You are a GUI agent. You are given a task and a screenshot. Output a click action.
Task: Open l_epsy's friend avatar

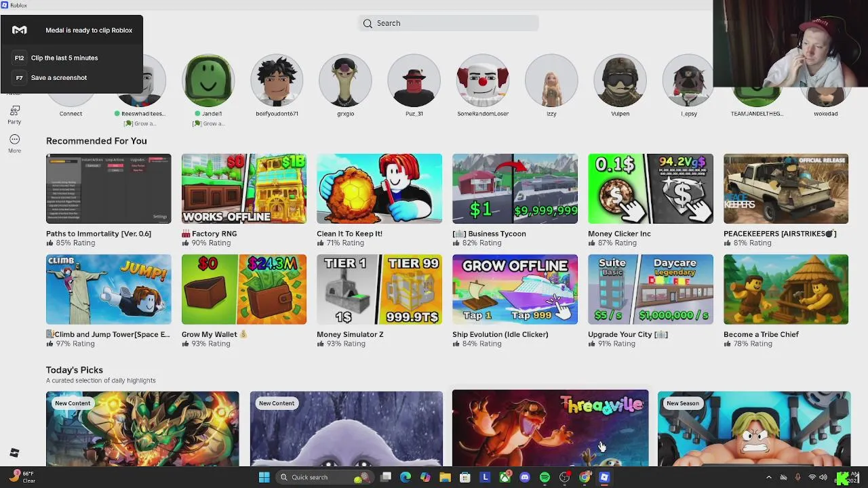click(x=688, y=81)
